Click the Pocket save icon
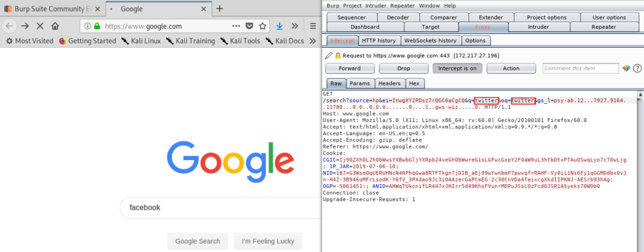 tap(249, 26)
